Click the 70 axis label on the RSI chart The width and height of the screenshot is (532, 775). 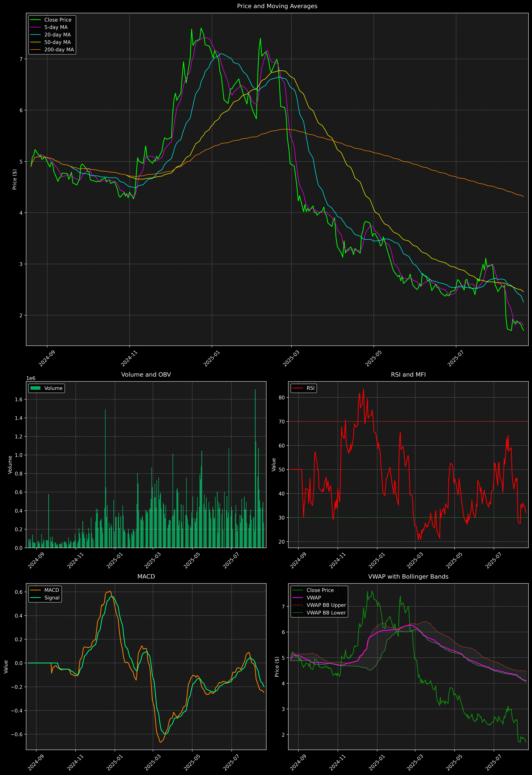[282, 422]
